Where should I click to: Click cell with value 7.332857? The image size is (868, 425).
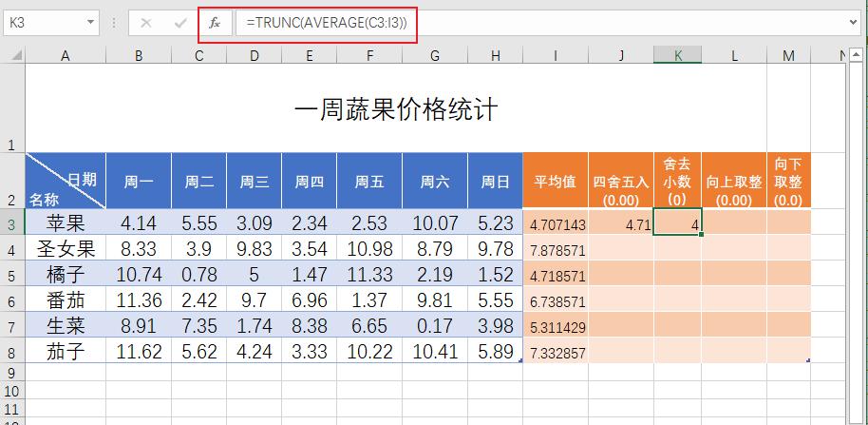[x=556, y=351]
